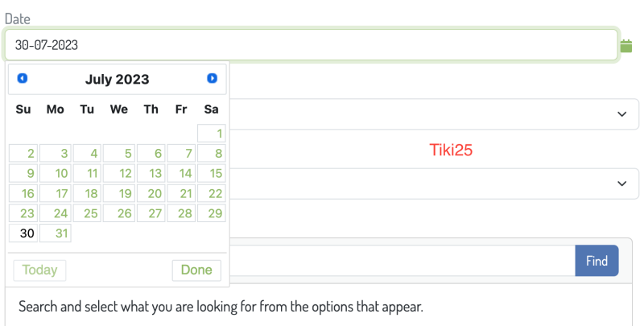Pick July 1 in the calendar
644x326 pixels.
point(212,134)
